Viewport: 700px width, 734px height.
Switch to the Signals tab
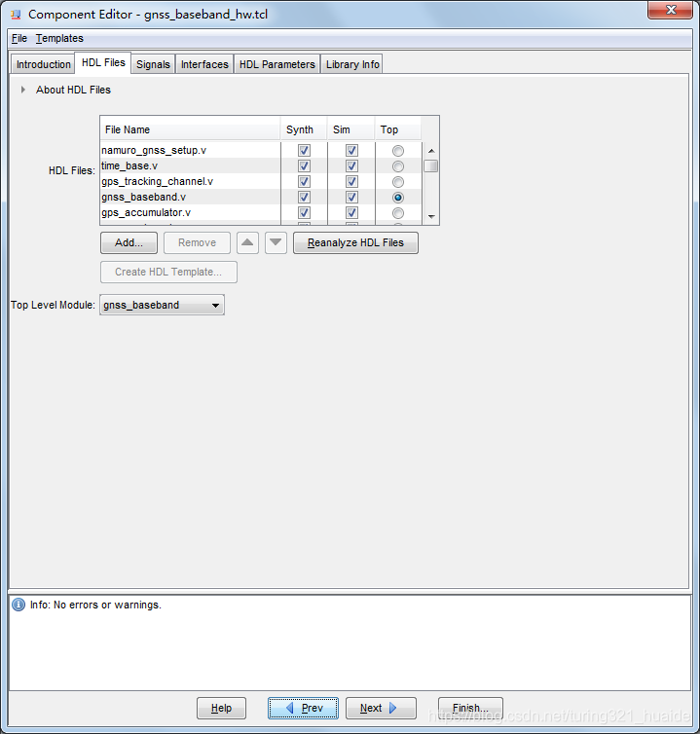(x=153, y=64)
